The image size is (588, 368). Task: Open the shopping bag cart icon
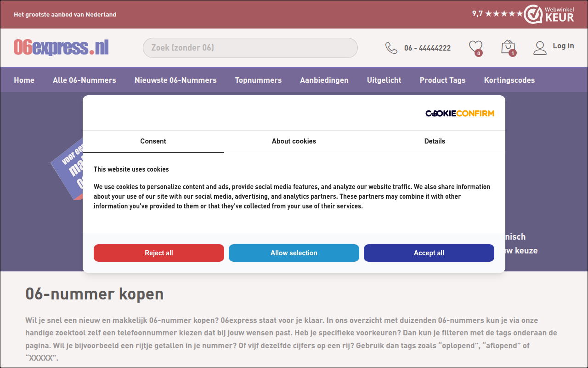point(508,47)
